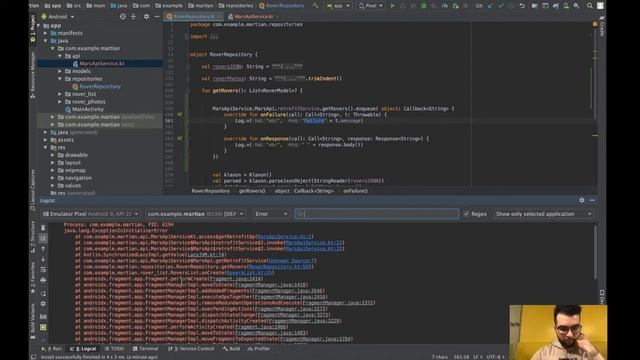
Task: Open project panel settings gear
Action: 146,17
